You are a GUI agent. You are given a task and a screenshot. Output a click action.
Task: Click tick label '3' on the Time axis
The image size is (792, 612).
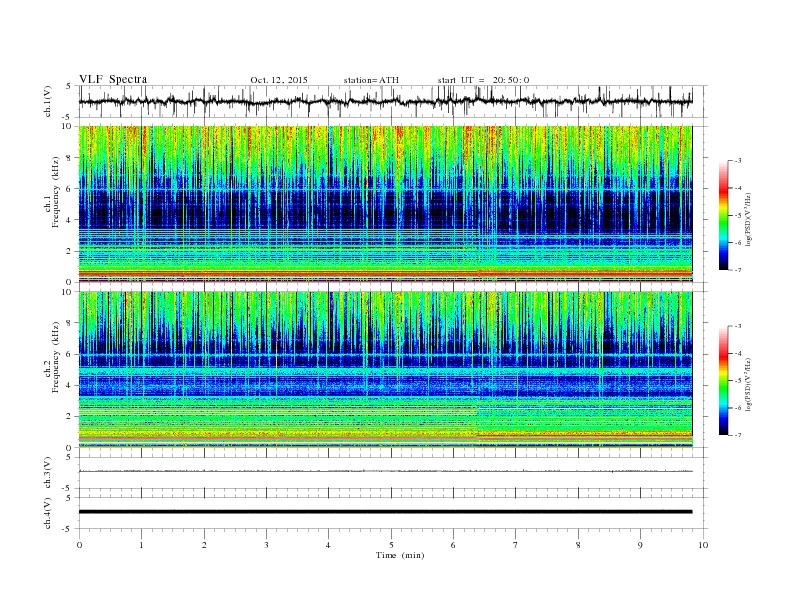(x=266, y=545)
